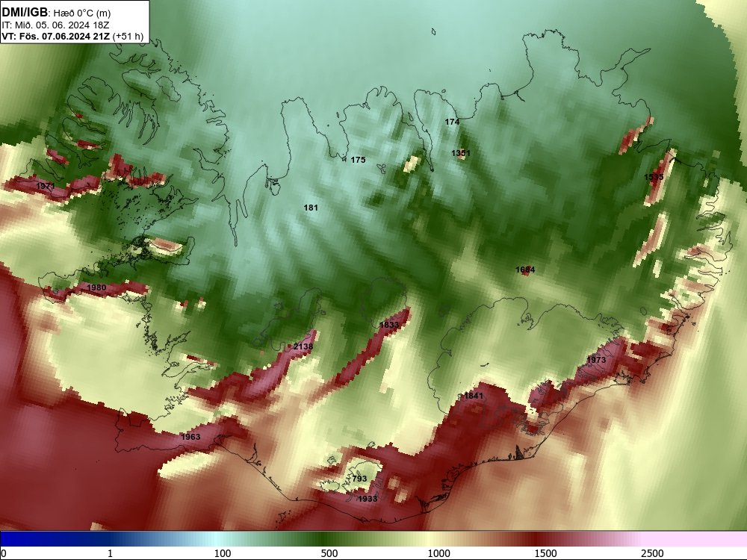Click the map value 181
The height and width of the screenshot is (560, 747).
311,208
